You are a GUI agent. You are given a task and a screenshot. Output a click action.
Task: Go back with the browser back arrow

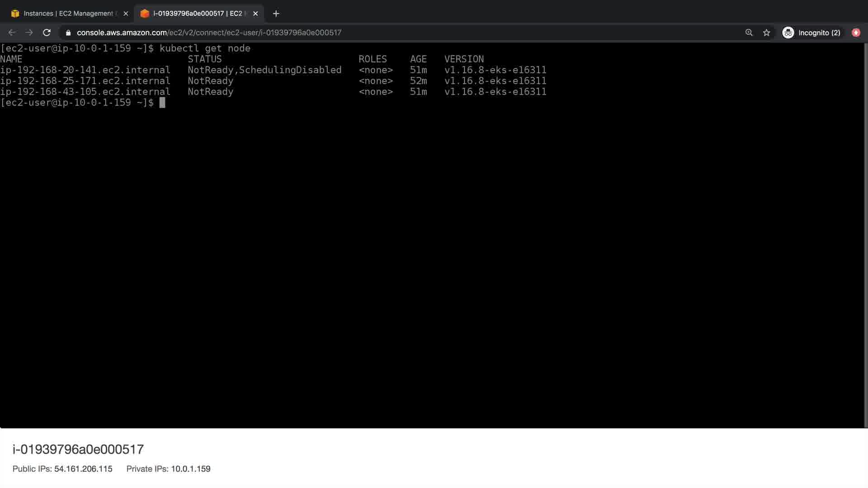[12, 33]
